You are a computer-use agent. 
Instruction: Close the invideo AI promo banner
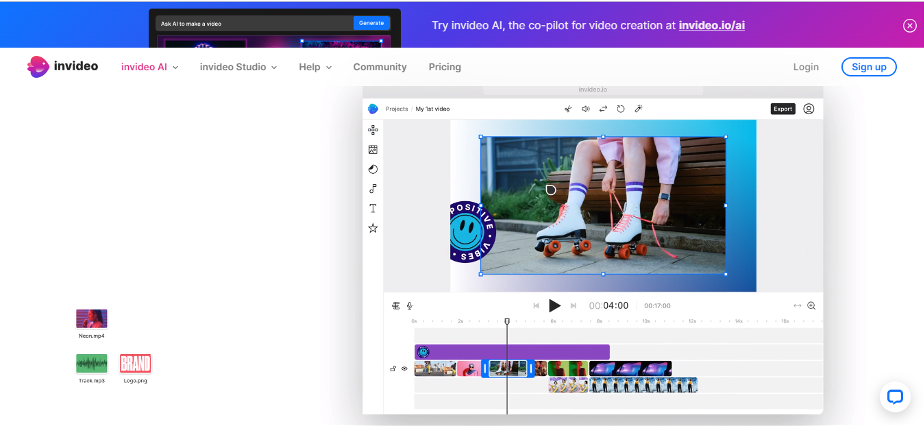909,25
